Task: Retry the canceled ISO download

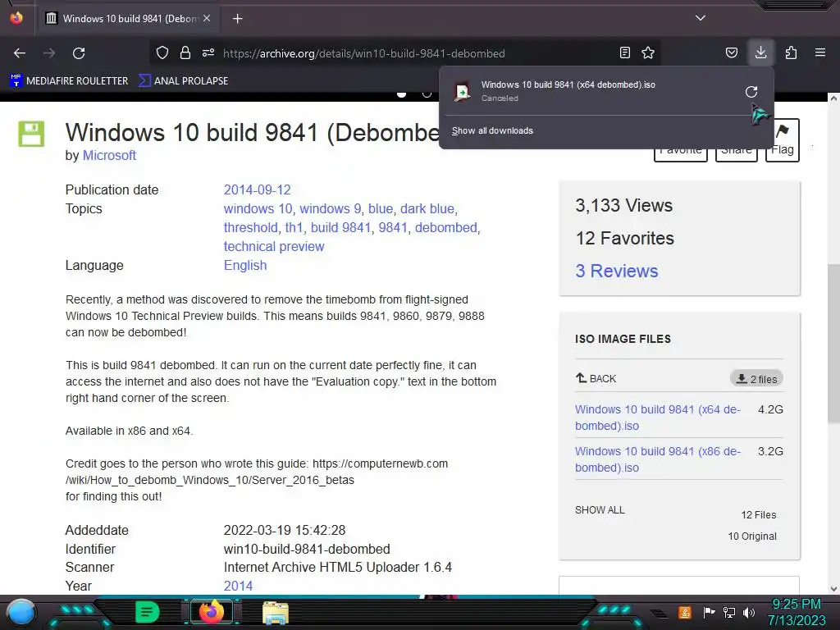Action: tap(751, 92)
